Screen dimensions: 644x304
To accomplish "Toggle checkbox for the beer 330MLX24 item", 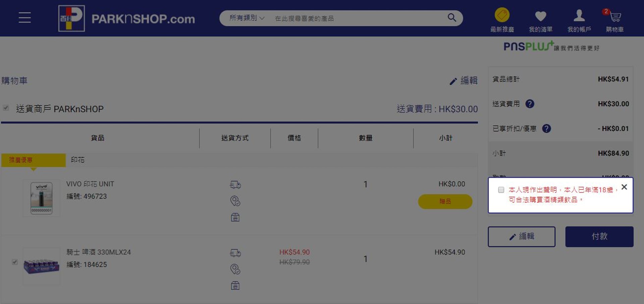I will pyautogui.click(x=15, y=262).
